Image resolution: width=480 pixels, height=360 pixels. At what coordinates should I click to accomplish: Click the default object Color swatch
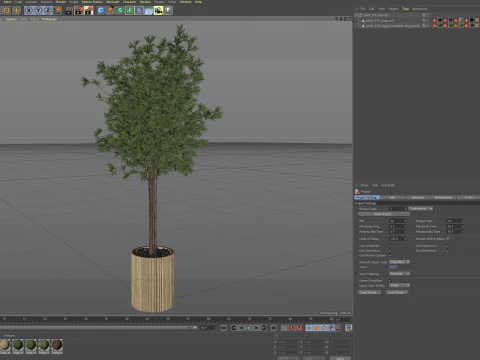[x=393, y=267]
